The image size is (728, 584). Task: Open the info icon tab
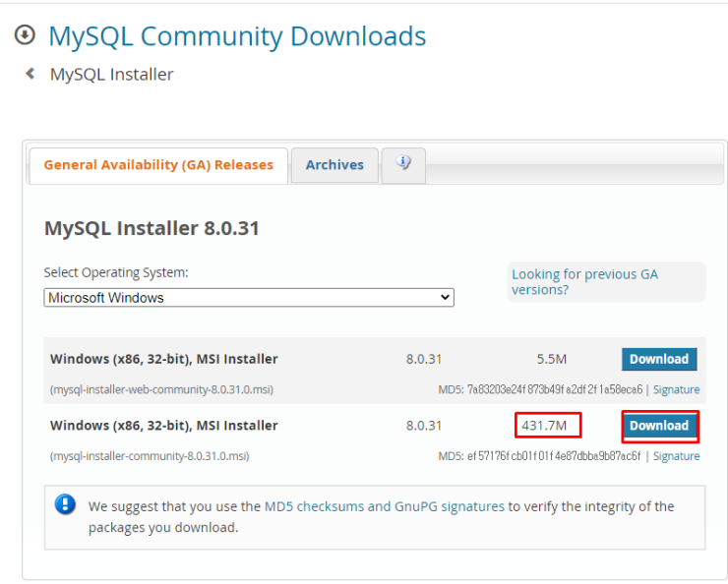tap(403, 163)
